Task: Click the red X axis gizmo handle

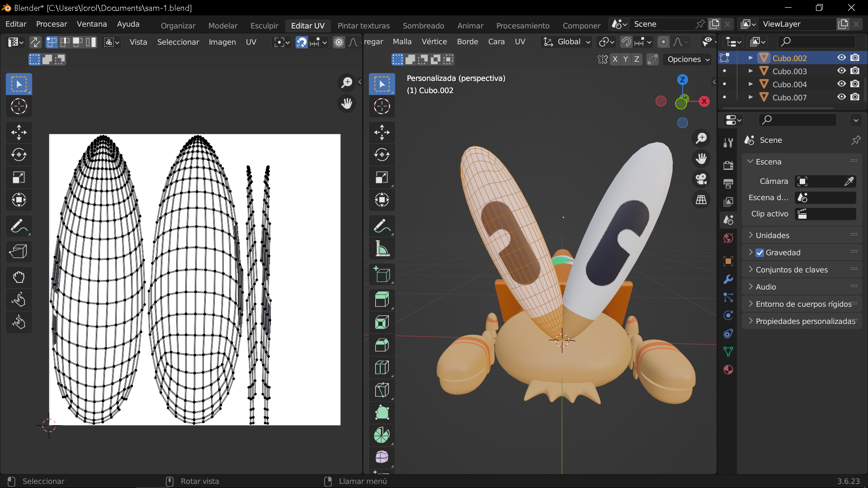Action: (x=704, y=101)
